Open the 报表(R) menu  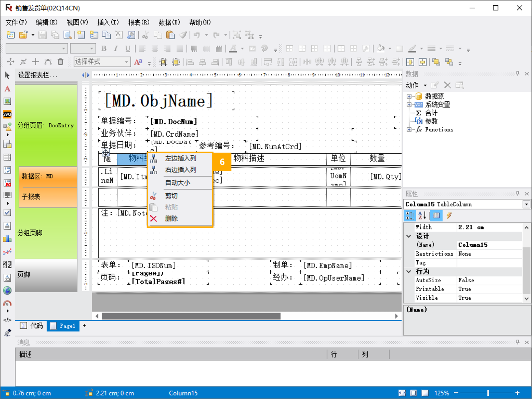point(139,22)
